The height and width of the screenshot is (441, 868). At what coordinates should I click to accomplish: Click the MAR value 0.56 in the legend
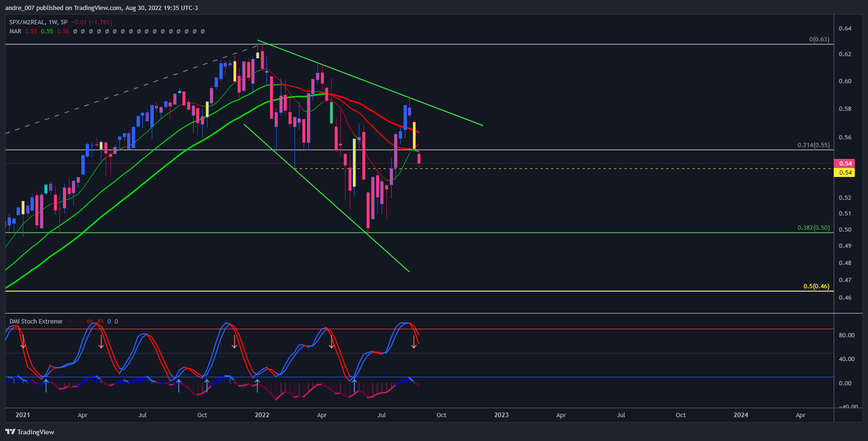pos(63,31)
